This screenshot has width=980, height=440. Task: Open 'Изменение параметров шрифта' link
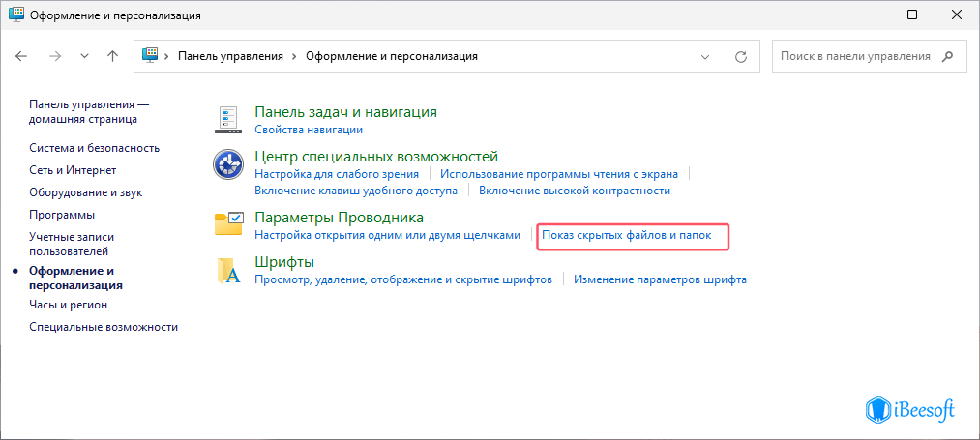660,279
